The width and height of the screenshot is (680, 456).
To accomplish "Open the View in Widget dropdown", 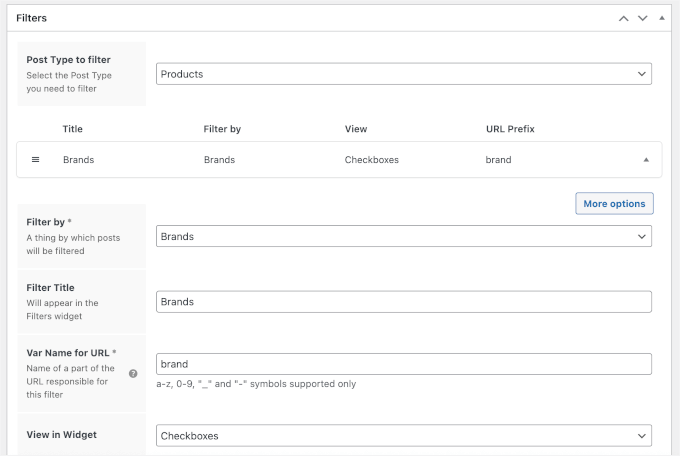I will click(404, 436).
